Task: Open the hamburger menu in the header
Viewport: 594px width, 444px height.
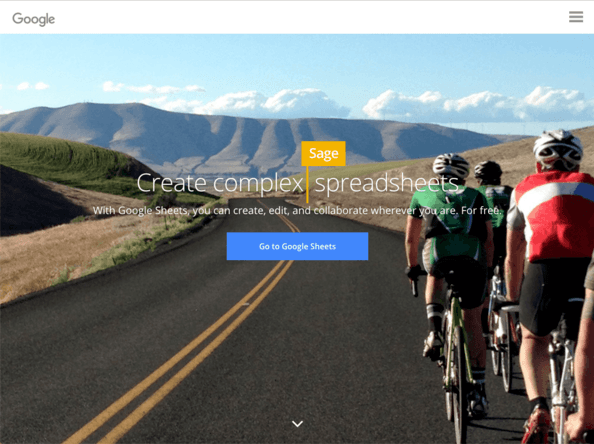Action: click(576, 17)
